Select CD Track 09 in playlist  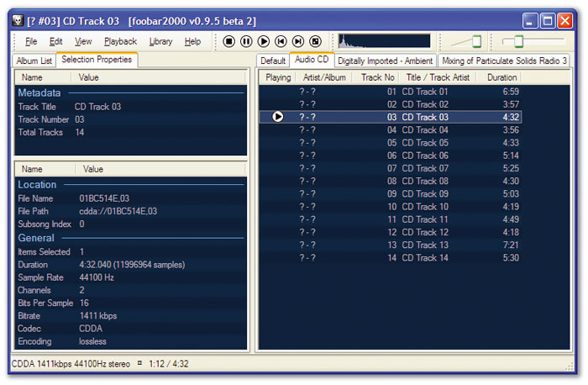(390, 193)
